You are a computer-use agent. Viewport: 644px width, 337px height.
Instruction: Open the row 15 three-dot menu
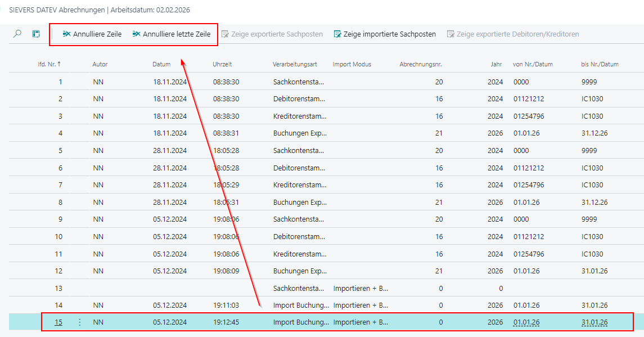pyautogui.click(x=79, y=322)
